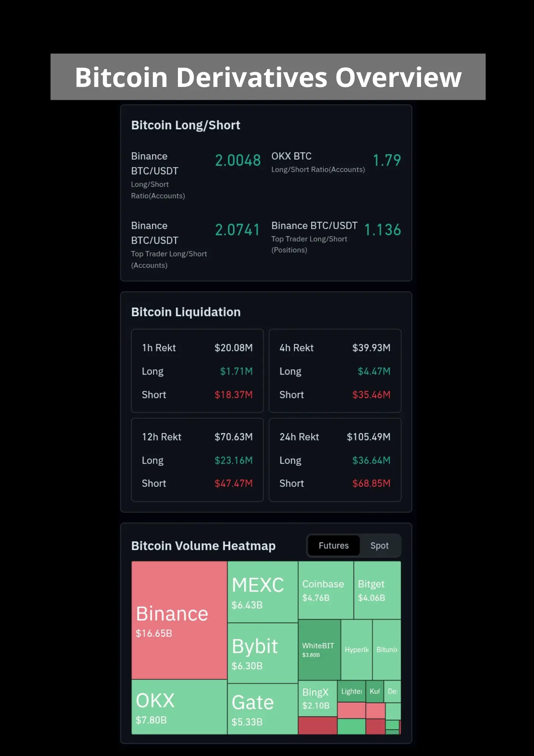Click the Bitcoin Volume Heatmap heading

click(x=203, y=546)
